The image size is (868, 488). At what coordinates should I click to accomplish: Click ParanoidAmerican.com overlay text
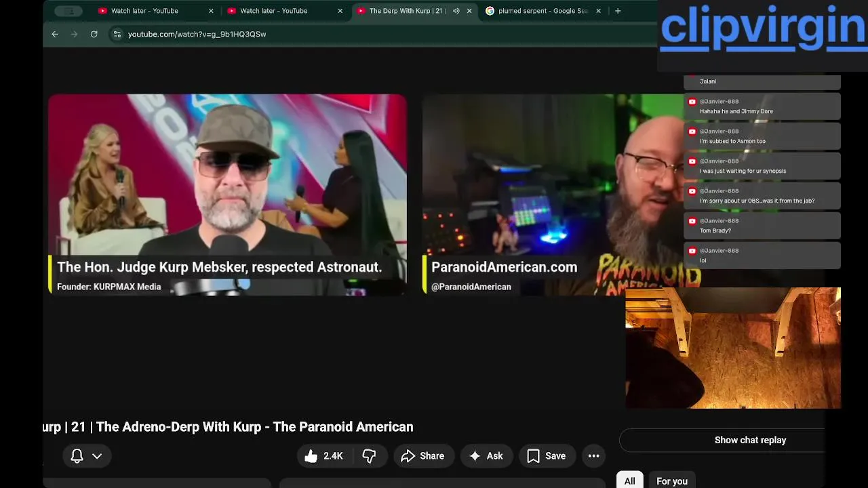[505, 267]
